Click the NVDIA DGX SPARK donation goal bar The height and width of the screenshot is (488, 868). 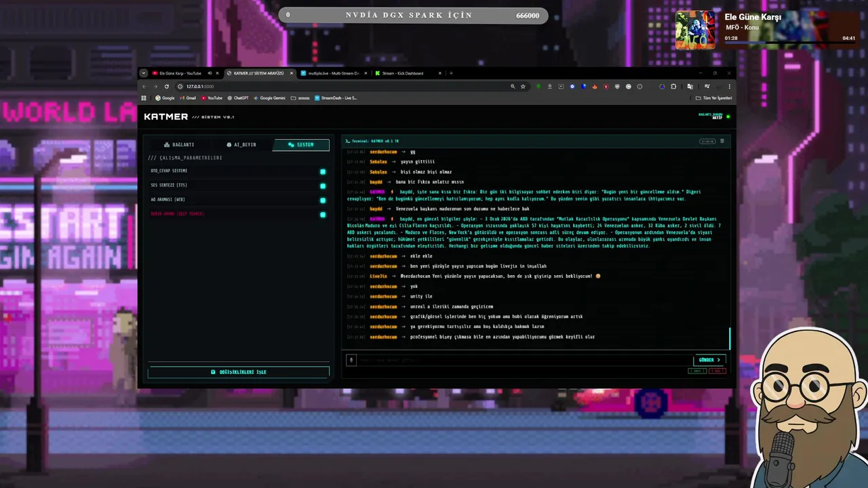pyautogui.click(x=413, y=16)
